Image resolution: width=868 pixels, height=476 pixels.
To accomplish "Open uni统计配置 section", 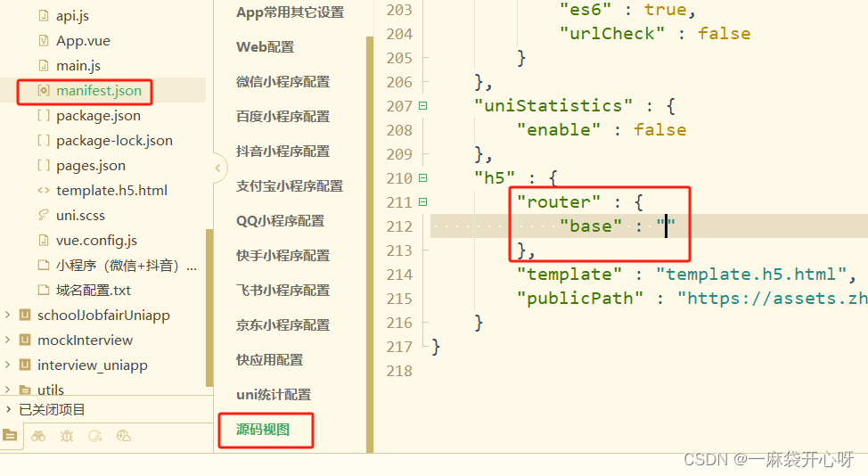I will [x=274, y=395].
